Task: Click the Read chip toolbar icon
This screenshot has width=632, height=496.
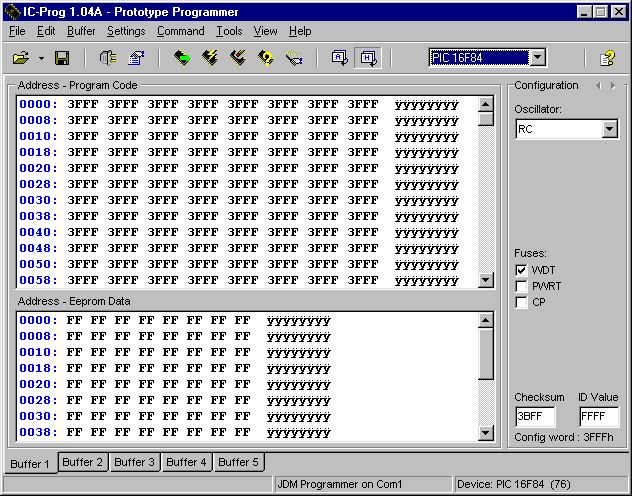Action: click(181, 59)
